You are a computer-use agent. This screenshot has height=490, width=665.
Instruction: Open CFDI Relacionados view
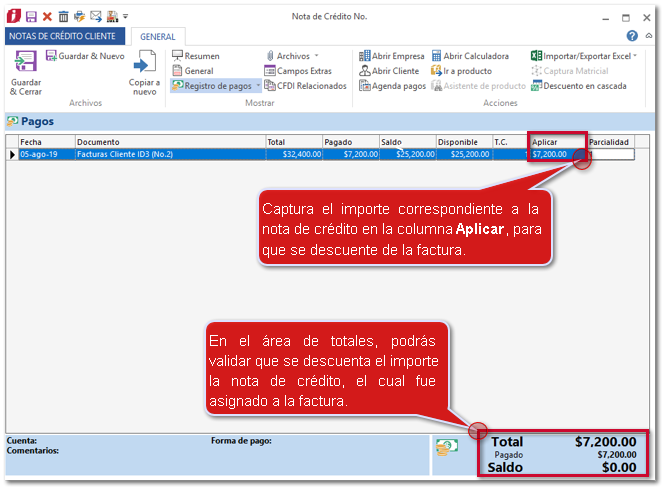[x=305, y=86]
